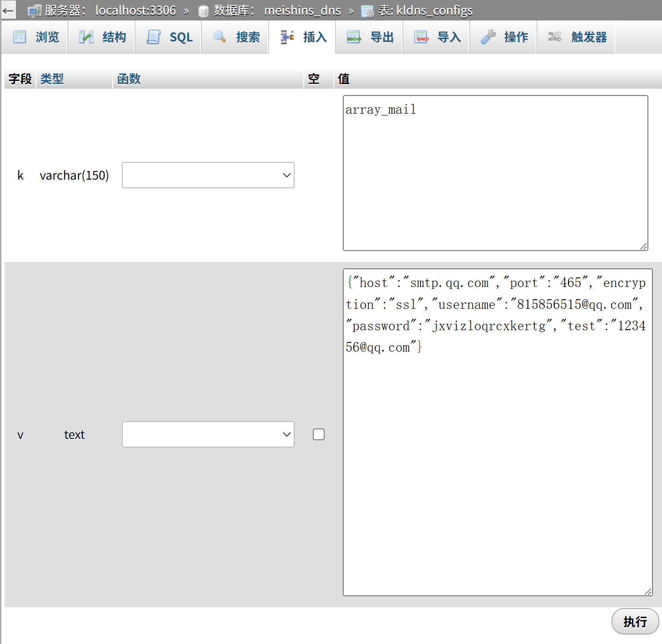This screenshot has width=662, height=644.
Task: Click the Search (搜索) magnifier icon
Action: pos(220,37)
